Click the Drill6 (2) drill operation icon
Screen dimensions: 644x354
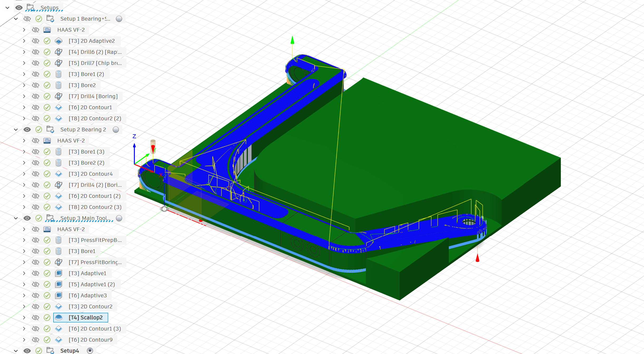tap(59, 52)
